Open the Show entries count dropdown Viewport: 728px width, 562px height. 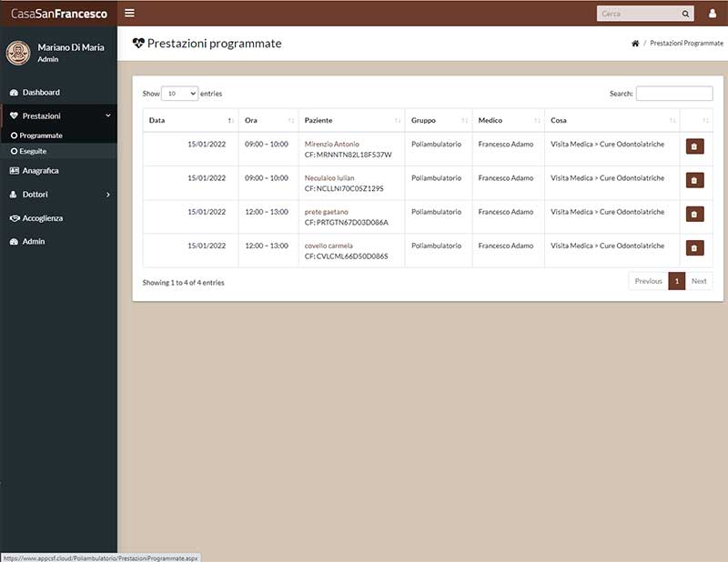(x=179, y=94)
